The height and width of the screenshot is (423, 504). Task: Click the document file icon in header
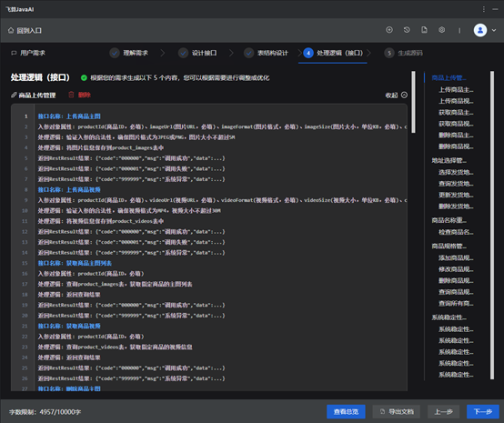[424, 30]
